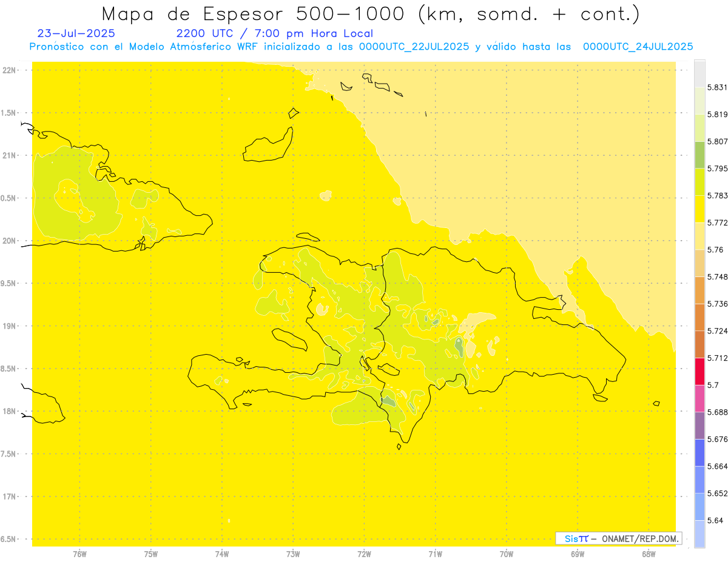This screenshot has height=562, width=728.
Task: Click the legend value '5.688'
Action: point(718,412)
